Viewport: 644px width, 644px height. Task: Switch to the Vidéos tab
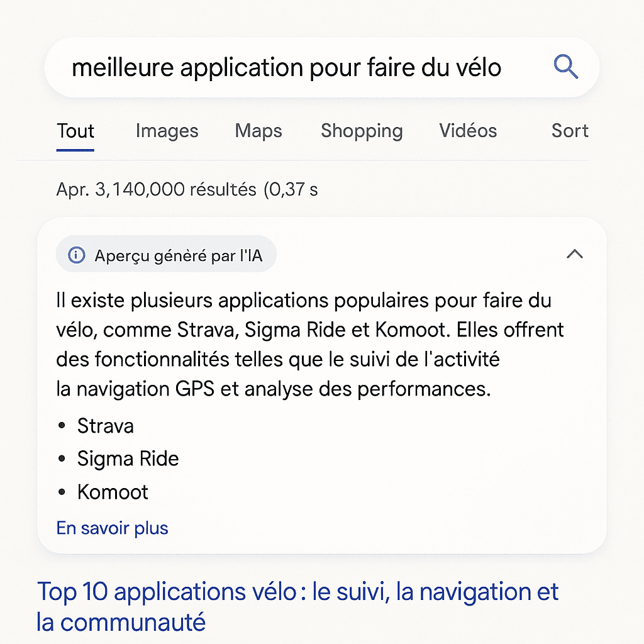[x=468, y=131]
